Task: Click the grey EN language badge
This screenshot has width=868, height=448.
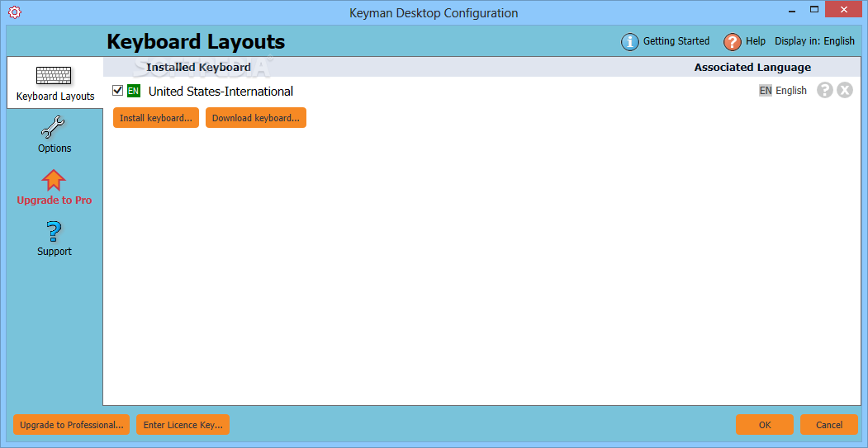Action: click(766, 91)
